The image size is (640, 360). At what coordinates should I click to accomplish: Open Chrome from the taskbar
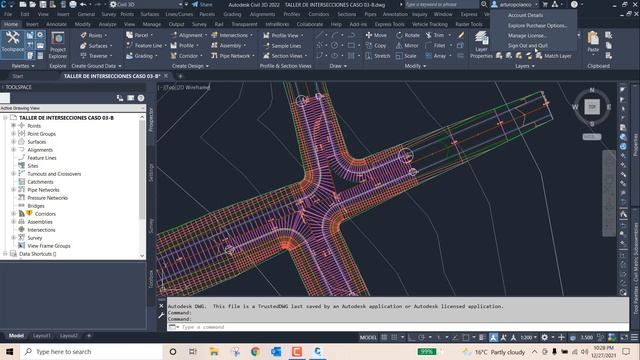256,351
